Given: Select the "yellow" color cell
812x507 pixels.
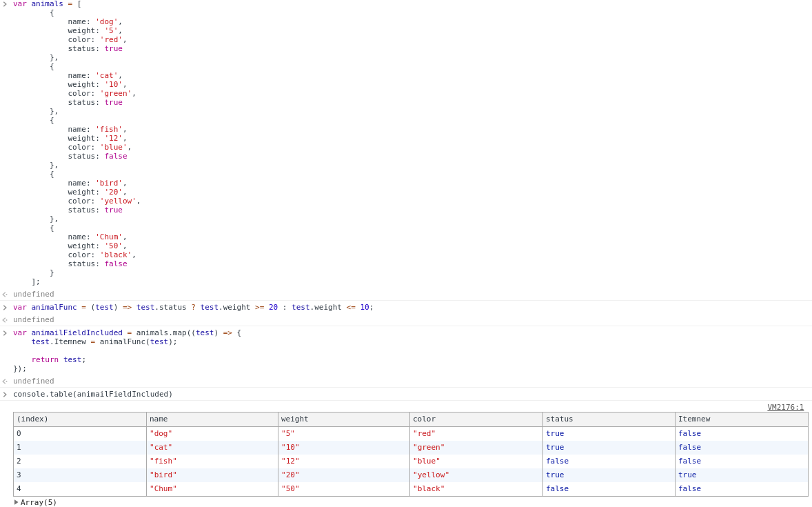Looking at the screenshot, I should click(x=431, y=475).
